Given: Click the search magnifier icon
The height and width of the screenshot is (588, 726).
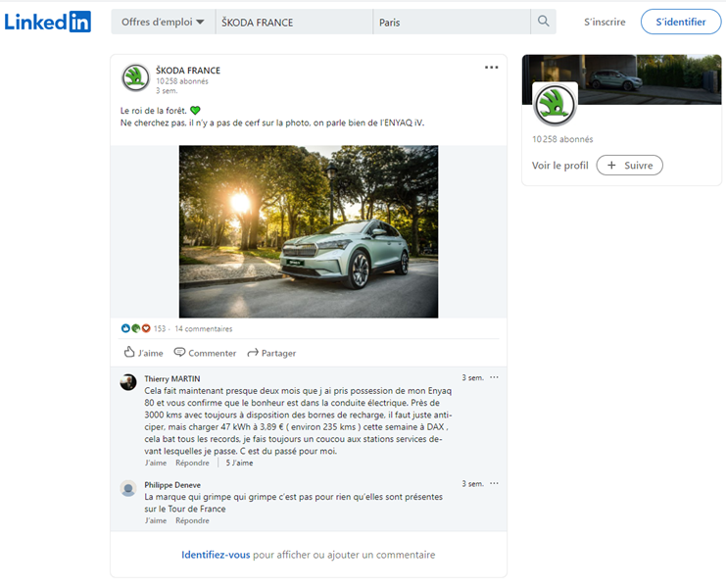Looking at the screenshot, I should click(543, 22).
